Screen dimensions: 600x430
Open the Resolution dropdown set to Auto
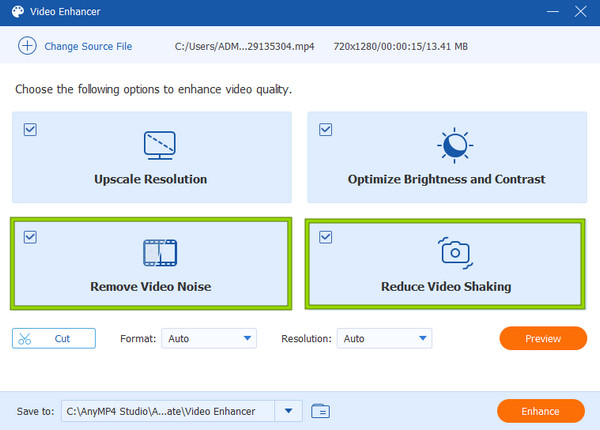point(384,338)
